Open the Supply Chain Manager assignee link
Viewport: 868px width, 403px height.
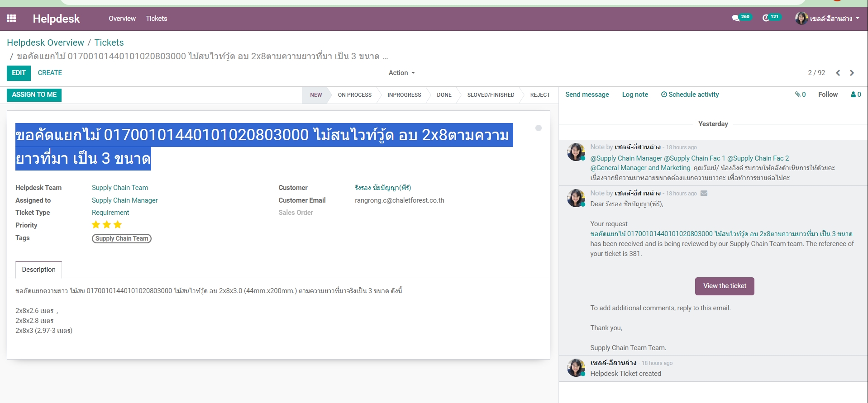point(124,200)
